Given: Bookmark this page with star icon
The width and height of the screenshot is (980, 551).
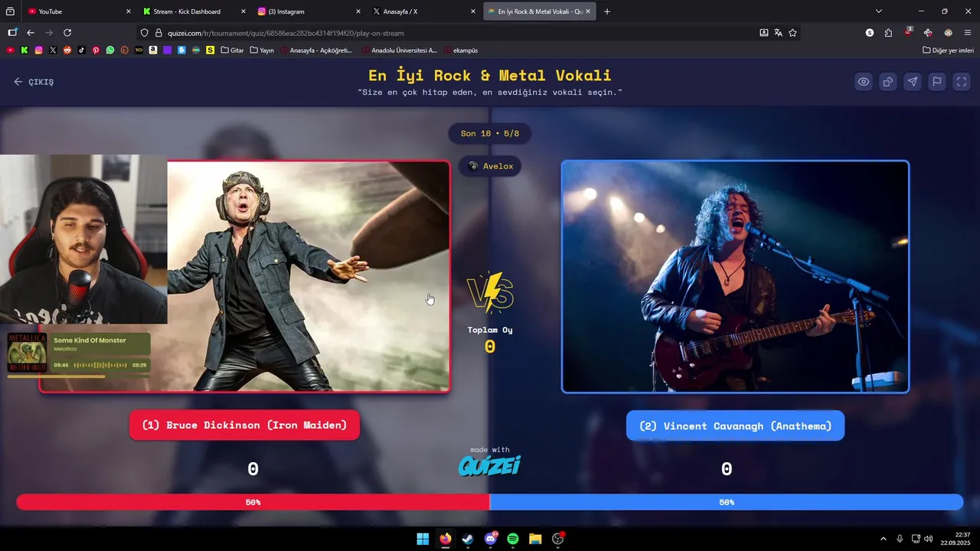Looking at the screenshot, I should 792,33.
